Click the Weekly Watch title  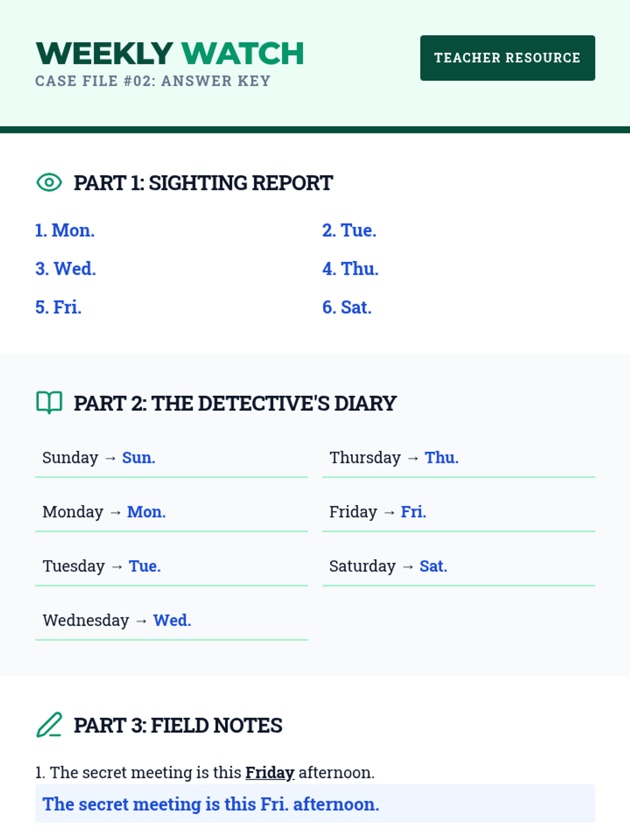(x=170, y=54)
